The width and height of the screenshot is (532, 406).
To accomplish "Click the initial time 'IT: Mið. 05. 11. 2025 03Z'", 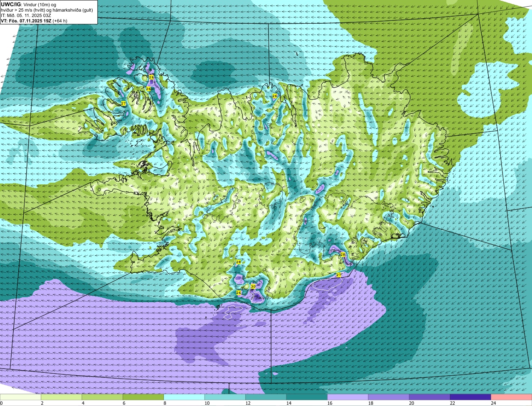I will click(26, 15).
